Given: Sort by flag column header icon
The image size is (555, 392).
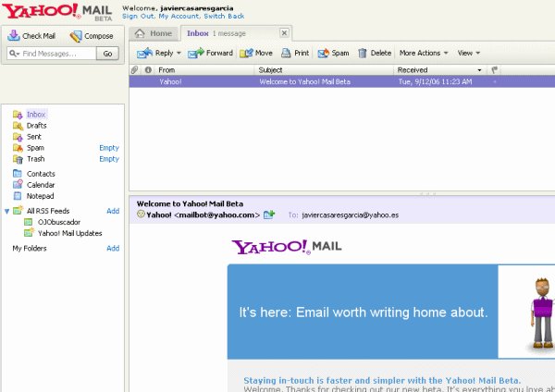Looking at the screenshot, I should point(495,70).
